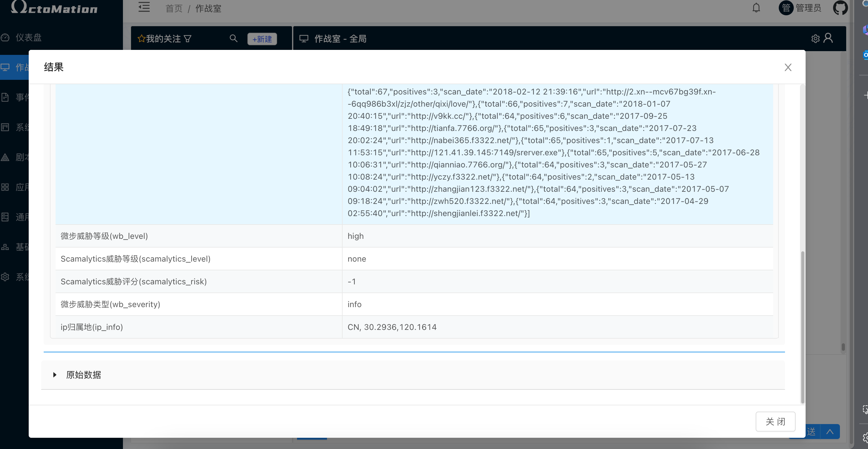Close the 结果 dialog with X

click(788, 67)
